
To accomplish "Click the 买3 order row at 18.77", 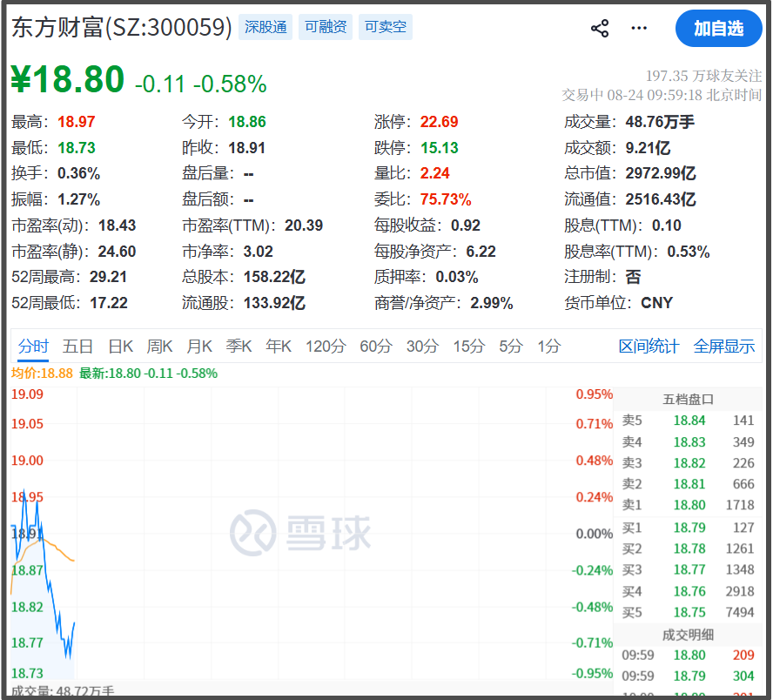I will click(689, 570).
